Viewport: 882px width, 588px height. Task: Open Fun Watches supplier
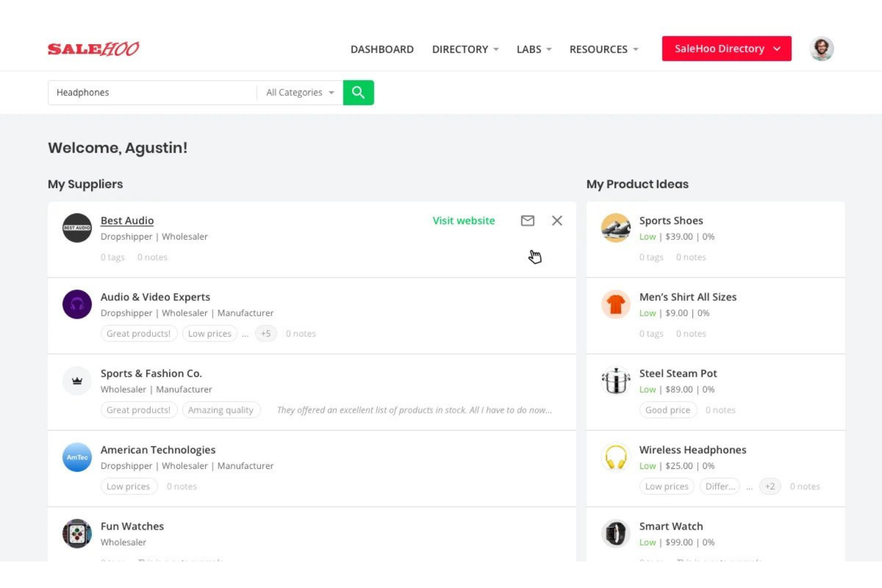coord(132,526)
